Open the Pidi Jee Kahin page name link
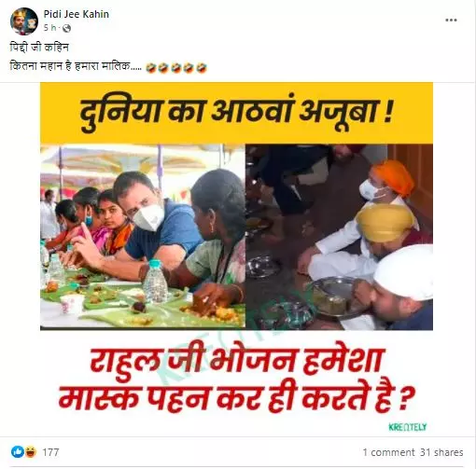 pos(77,14)
